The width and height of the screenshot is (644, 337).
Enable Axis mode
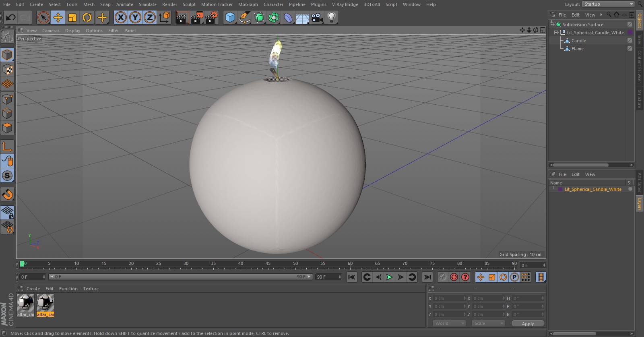coord(7,147)
